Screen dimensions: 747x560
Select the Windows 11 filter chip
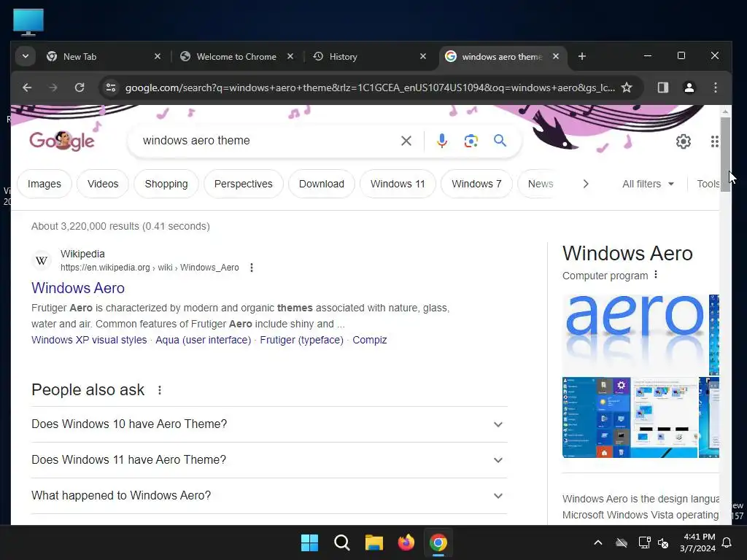pos(398,184)
